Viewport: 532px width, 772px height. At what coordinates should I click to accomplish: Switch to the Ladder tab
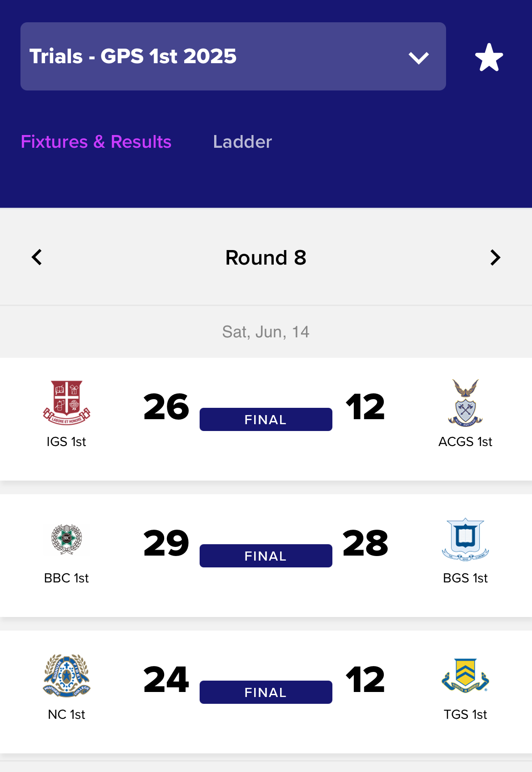coord(242,142)
